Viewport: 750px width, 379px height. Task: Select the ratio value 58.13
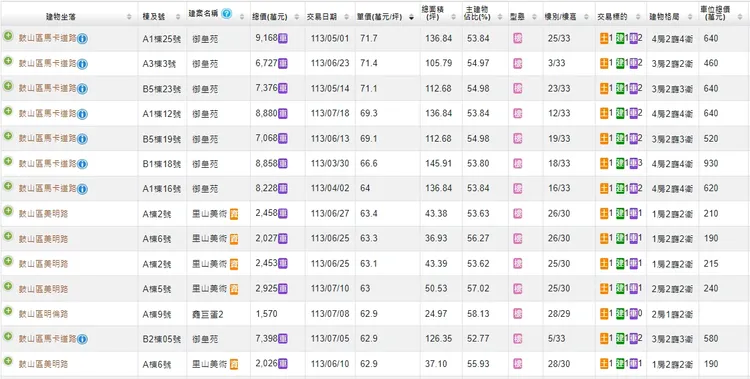[478, 313]
